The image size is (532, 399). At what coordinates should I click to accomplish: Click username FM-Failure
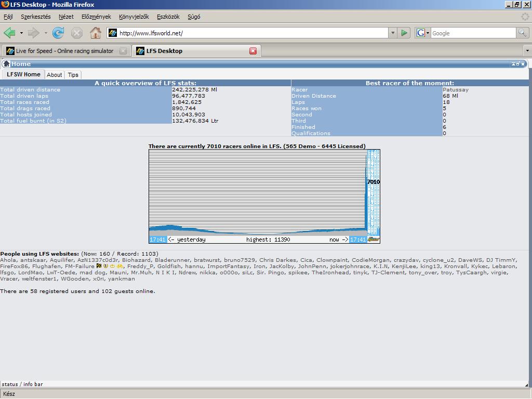pyautogui.click(x=79, y=267)
